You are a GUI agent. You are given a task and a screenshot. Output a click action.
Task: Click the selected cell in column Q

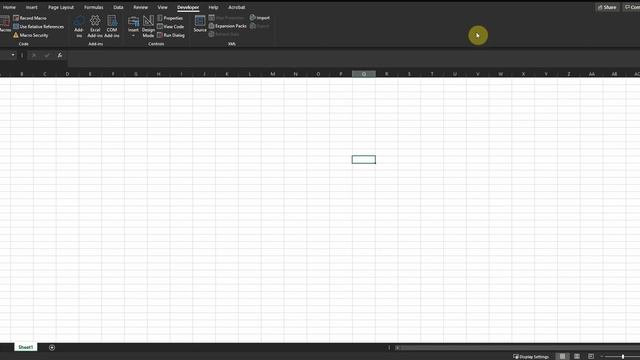click(364, 159)
